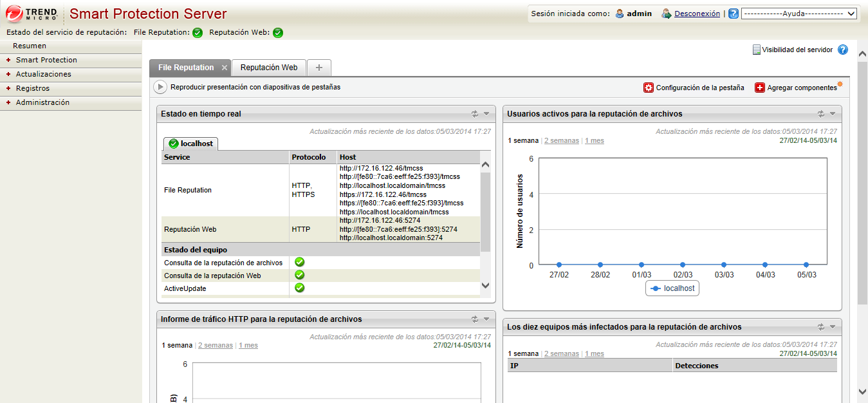Image resolution: width=868 pixels, height=403 pixels.
Task: Show 2 semanas in Usuarios activos chart
Action: [562, 140]
